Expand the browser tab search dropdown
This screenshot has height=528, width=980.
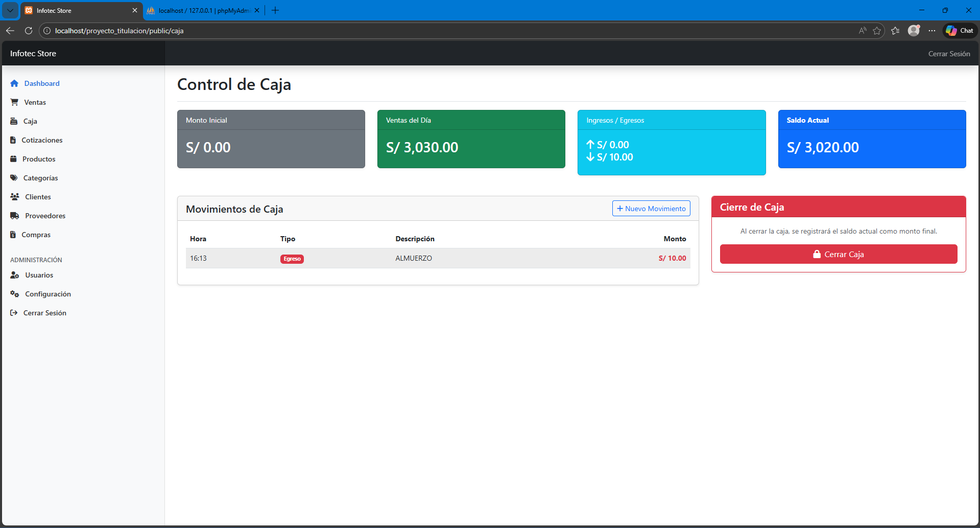(10, 10)
